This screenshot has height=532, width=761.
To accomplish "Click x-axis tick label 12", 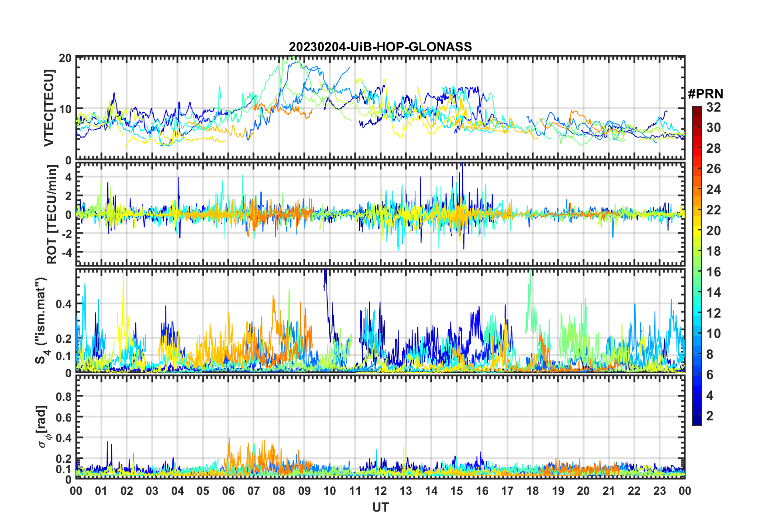I will click(x=380, y=491).
